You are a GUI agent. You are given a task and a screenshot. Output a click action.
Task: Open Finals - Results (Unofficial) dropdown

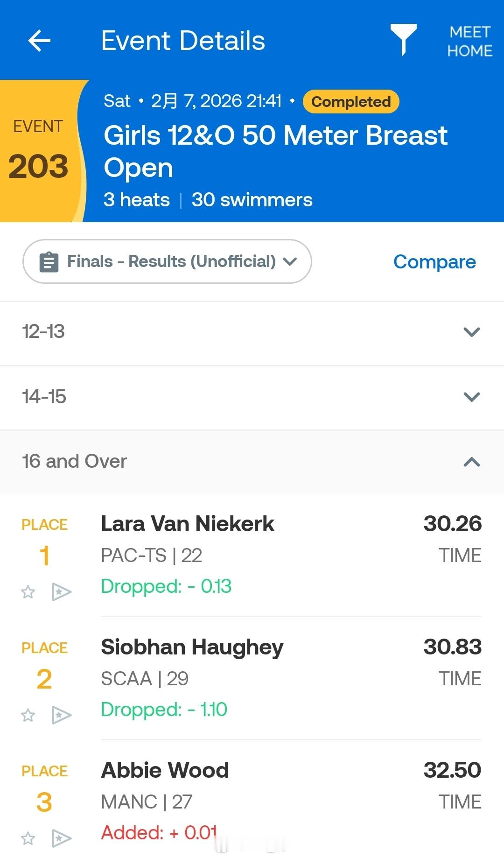coord(167,261)
